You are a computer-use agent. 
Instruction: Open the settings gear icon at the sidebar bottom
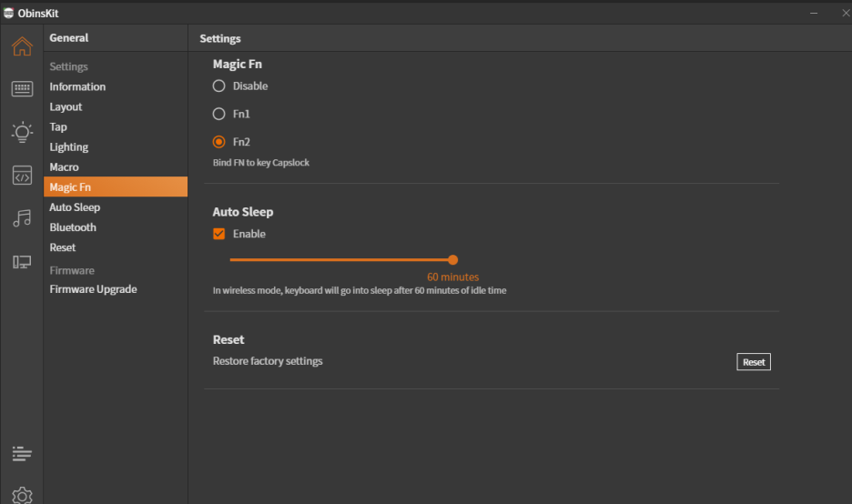[x=22, y=495]
